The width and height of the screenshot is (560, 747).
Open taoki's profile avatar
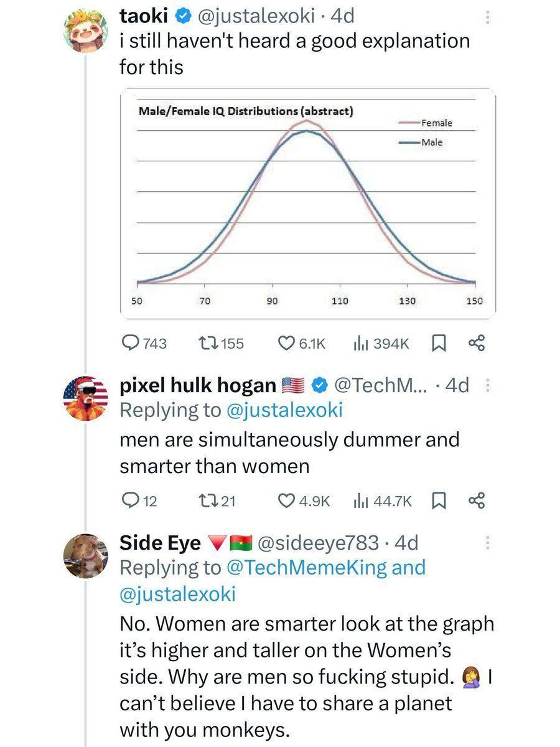[x=86, y=31]
